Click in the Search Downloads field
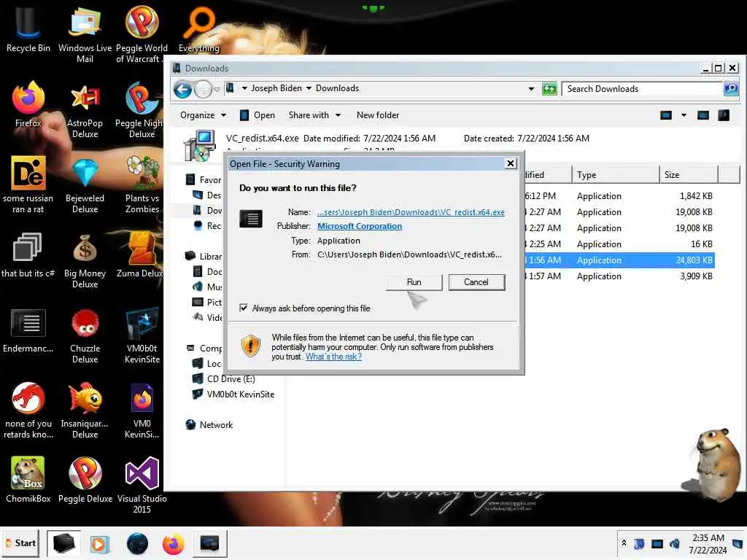Screen dimensions: 747x560 (x=642, y=88)
